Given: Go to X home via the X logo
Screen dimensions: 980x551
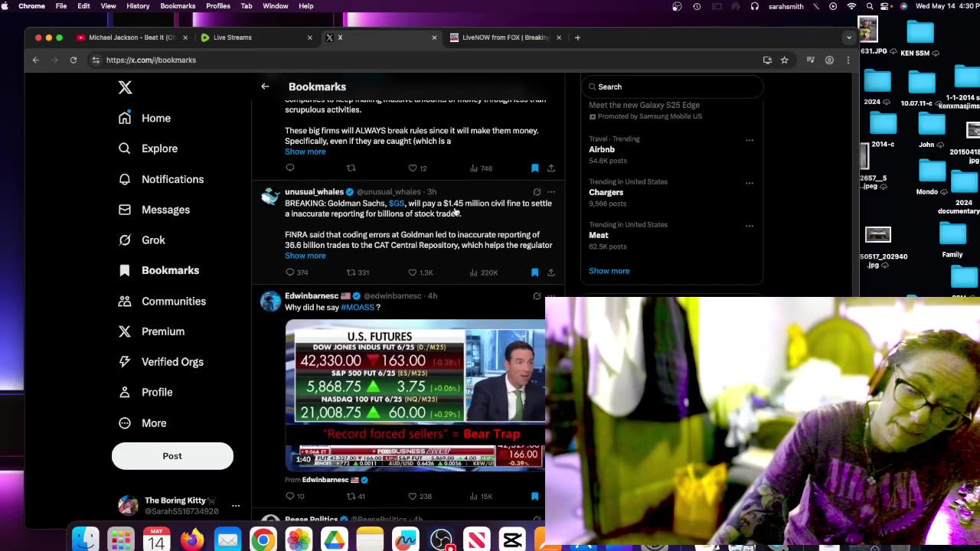Looking at the screenshot, I should tap(125, 87).
